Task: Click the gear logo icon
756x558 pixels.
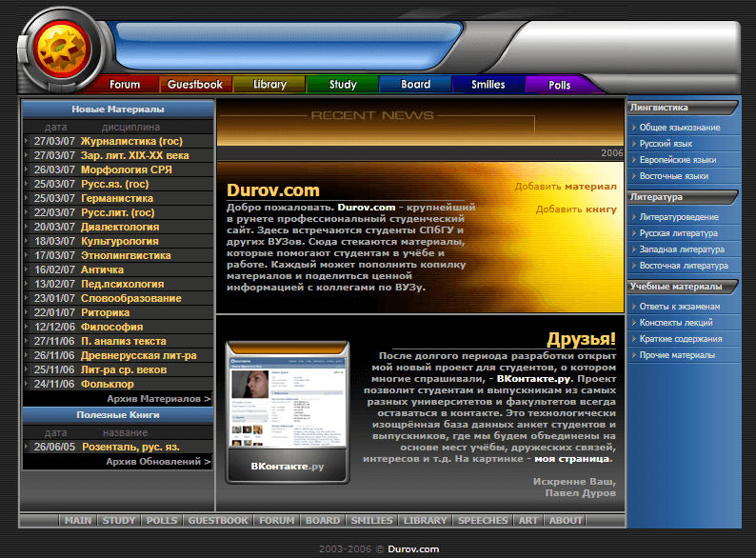Action: 63,48
